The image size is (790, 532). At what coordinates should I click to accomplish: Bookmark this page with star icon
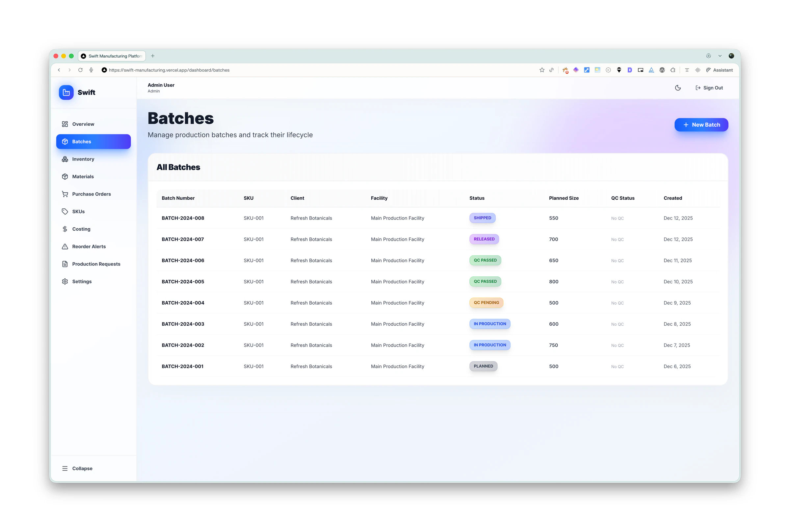point(542,70)
